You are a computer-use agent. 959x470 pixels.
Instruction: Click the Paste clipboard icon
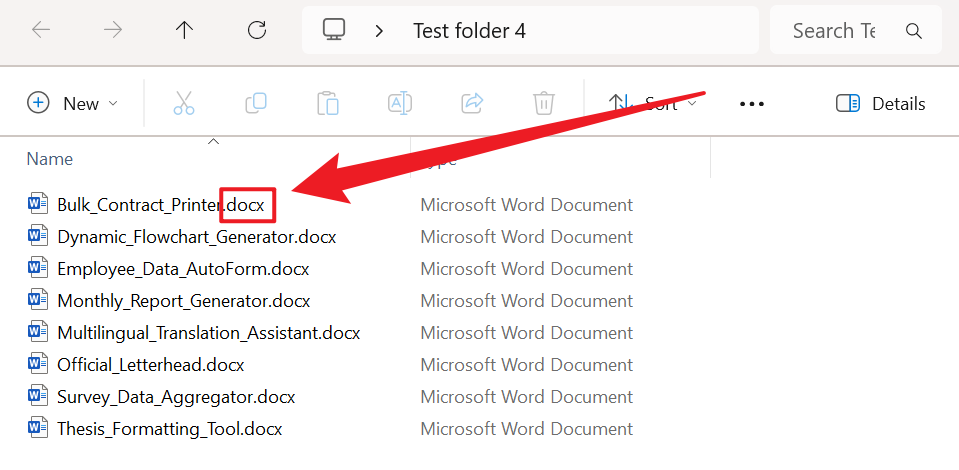(328, 103)
